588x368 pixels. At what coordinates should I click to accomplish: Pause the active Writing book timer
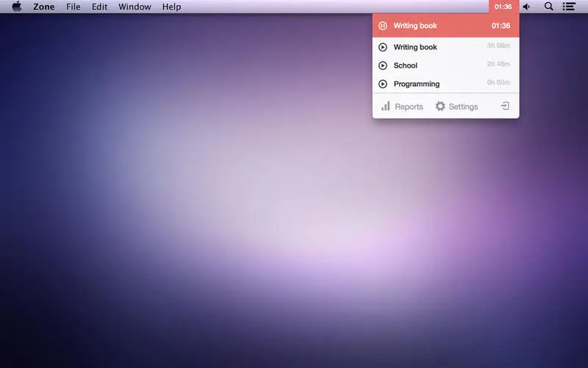(382, 26)
